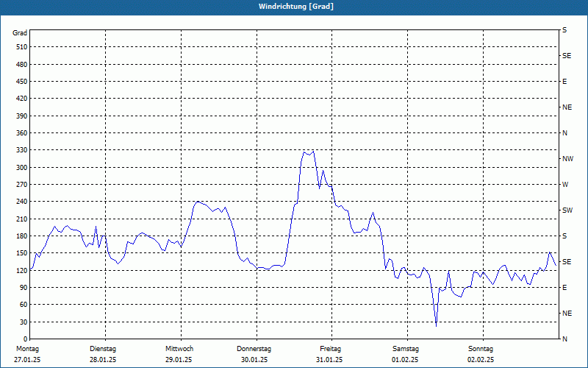Select the E compass label level with 90
The height and width of the screenshot is (368, 588).
tap(564, 288)
